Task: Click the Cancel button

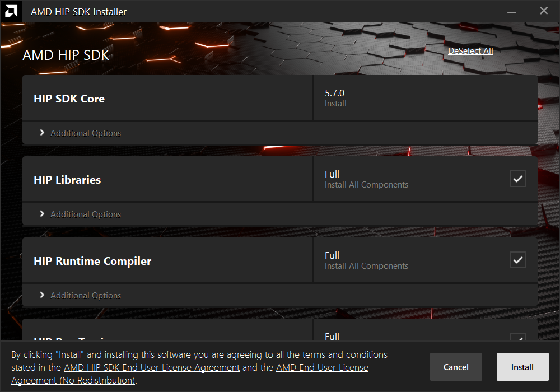Action: click(456, 367)
